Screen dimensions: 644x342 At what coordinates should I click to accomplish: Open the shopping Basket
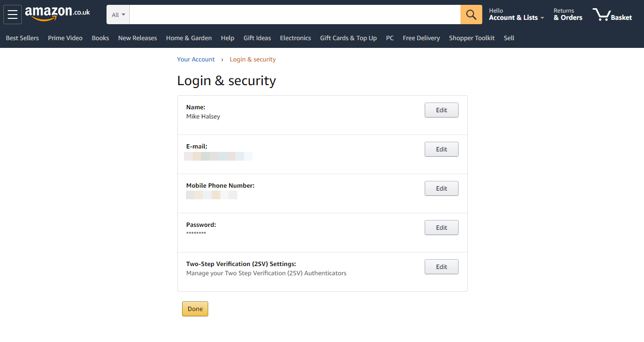pos(612,15)
